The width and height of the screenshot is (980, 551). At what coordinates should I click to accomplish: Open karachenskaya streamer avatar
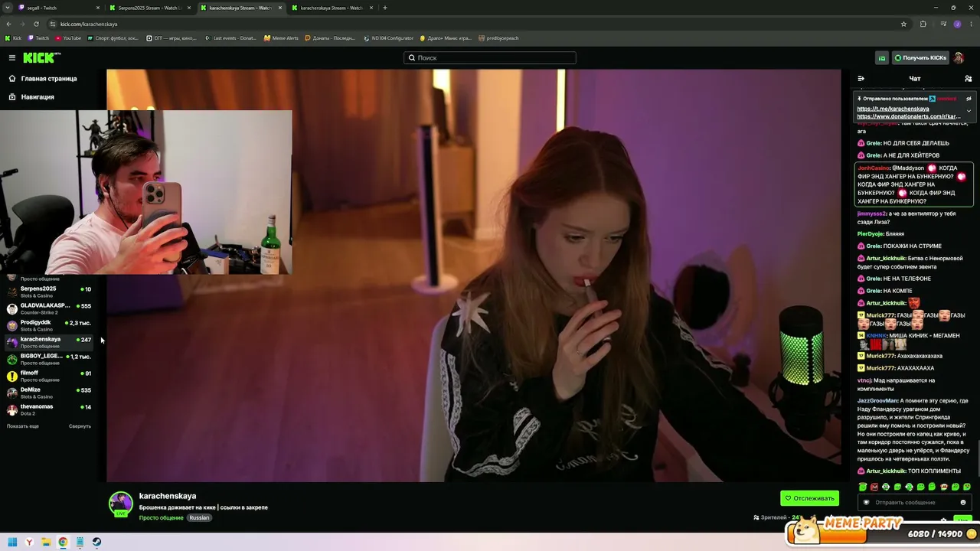121,504
